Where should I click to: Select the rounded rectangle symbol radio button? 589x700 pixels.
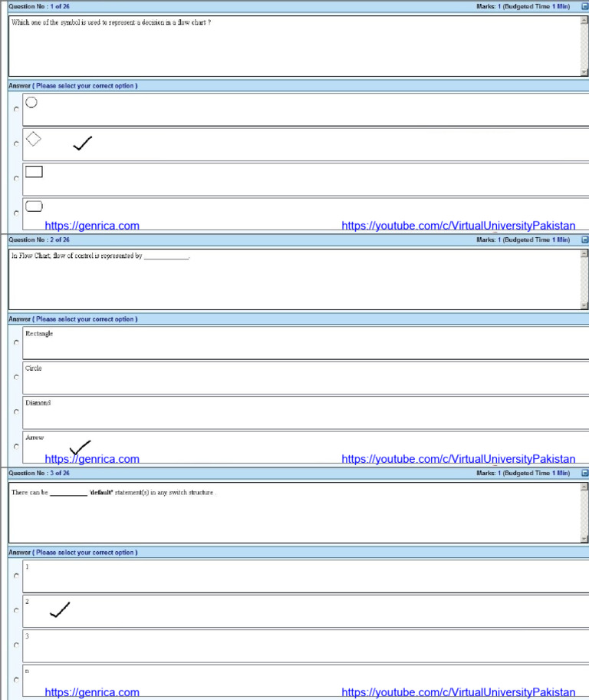click(17, 213)
